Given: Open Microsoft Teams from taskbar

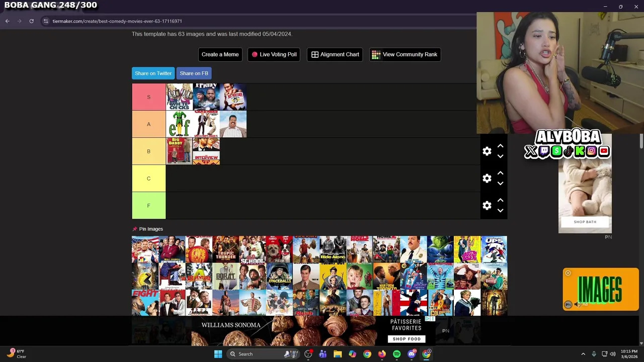Looking at the screenshot, I should tap(323, 354).
